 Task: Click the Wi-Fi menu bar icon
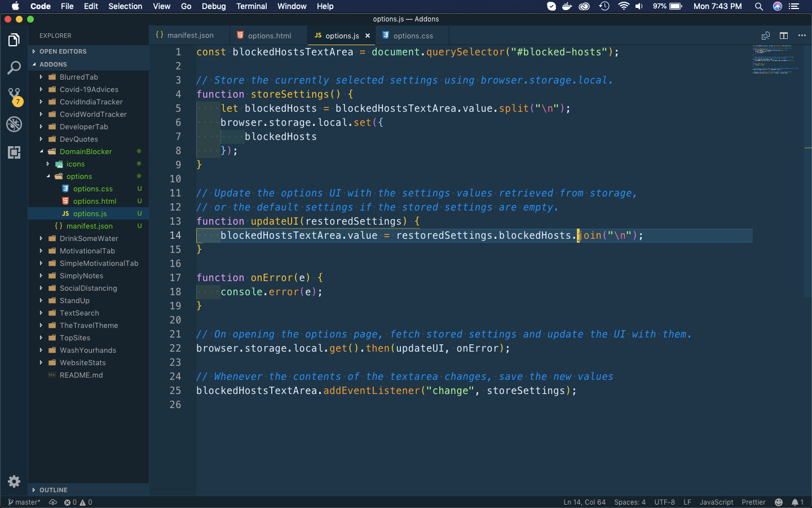(624, 6)
